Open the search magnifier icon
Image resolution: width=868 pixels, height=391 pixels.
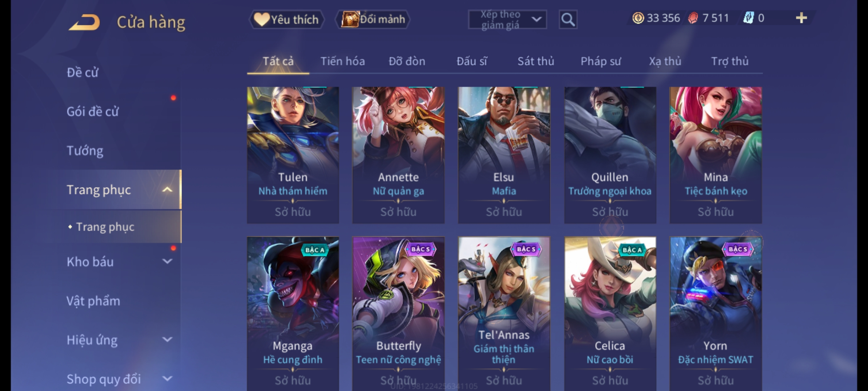coord(568,20)
